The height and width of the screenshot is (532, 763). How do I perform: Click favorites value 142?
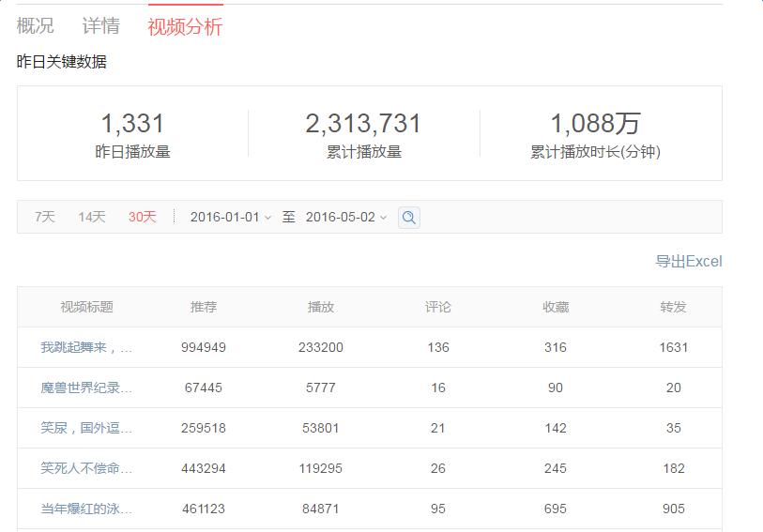point(556,428)
